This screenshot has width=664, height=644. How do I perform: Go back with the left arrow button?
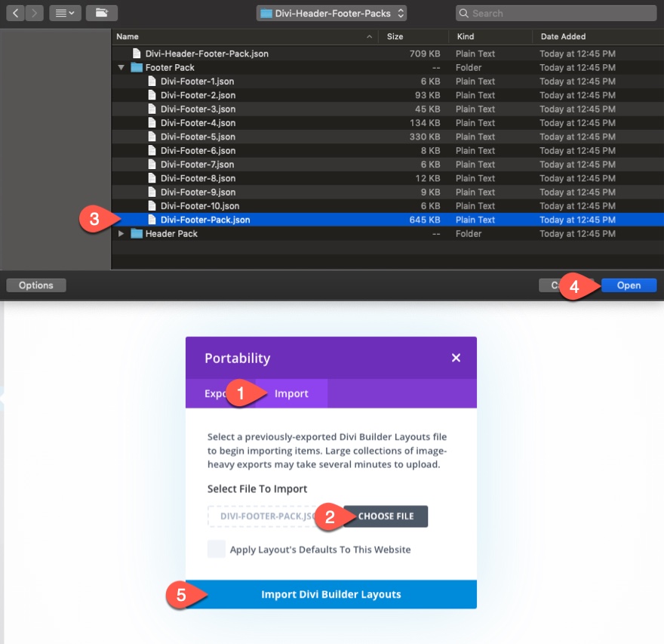tap(15, 13)
